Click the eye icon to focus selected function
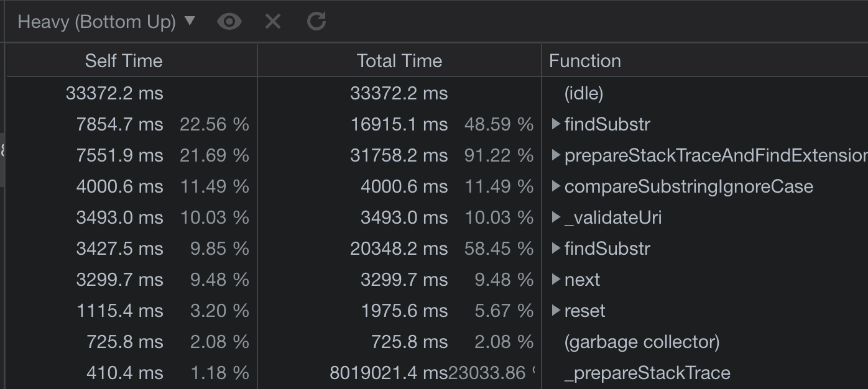Screen dimensions: 868x389 tap(229, 21)
